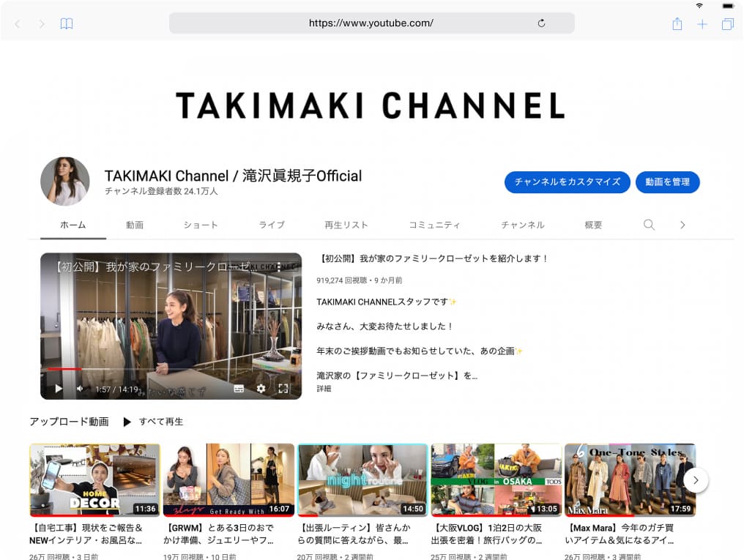This screenshot has height=560, width=744.
Task: Switch to the 動画 tab
Action: pos(135,225)
